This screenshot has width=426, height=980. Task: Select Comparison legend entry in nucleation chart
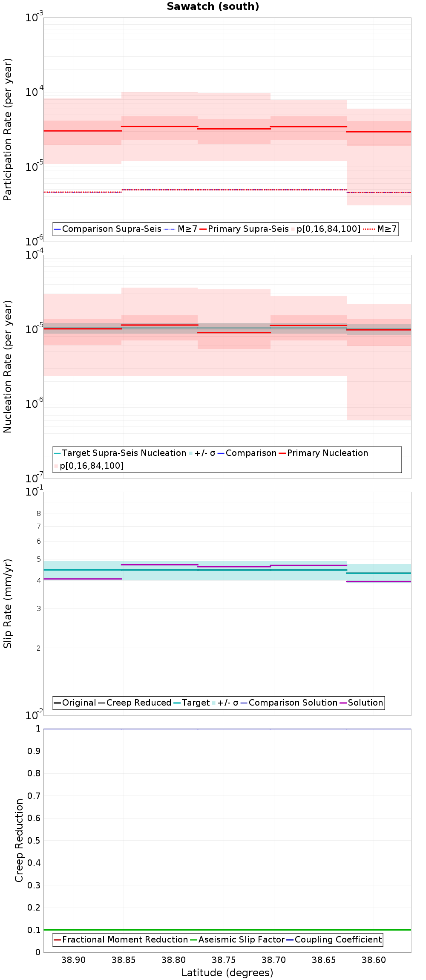[247, 453]
